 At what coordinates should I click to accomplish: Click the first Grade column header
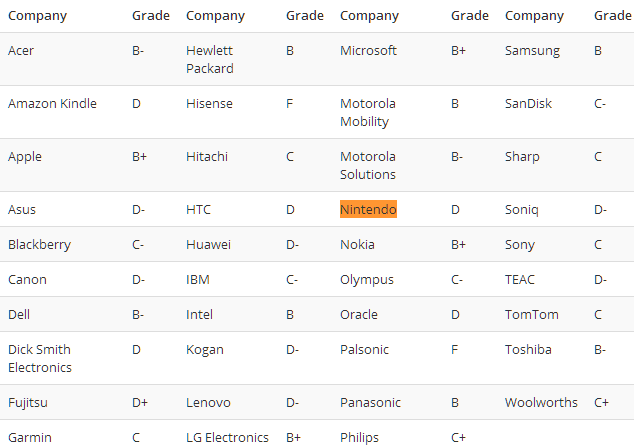pos(151,15)
